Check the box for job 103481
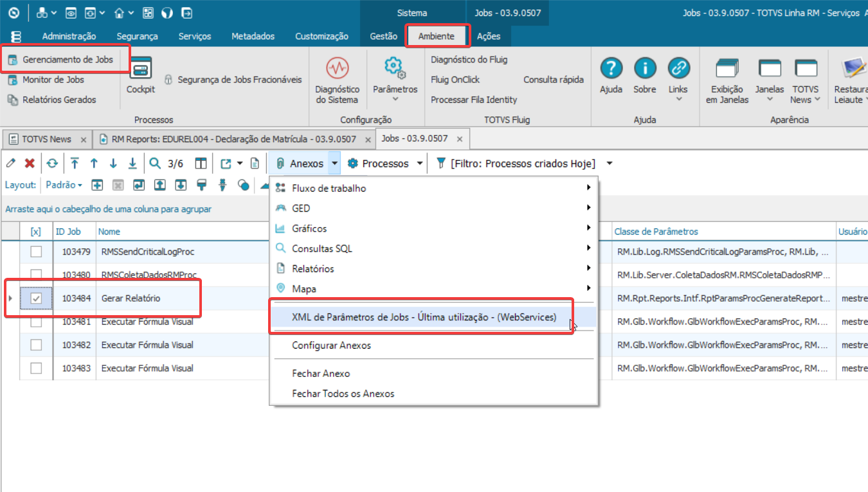This screenshot has height=492, width=868. tap(36, 322)
